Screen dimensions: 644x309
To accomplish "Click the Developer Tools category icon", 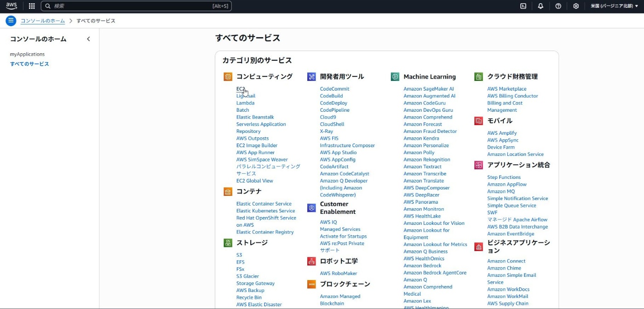I will tap(311, 77).
